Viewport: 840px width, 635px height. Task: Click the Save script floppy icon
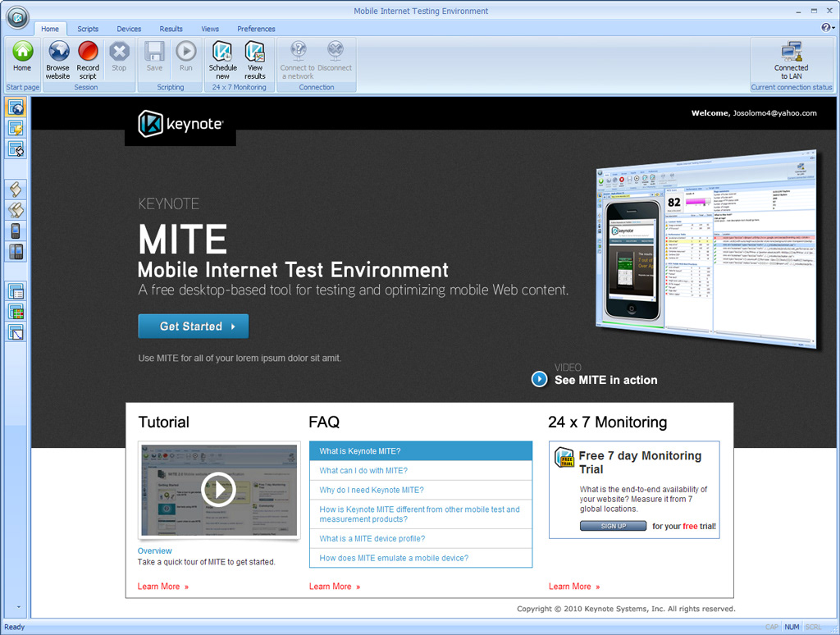pos(154,56)
